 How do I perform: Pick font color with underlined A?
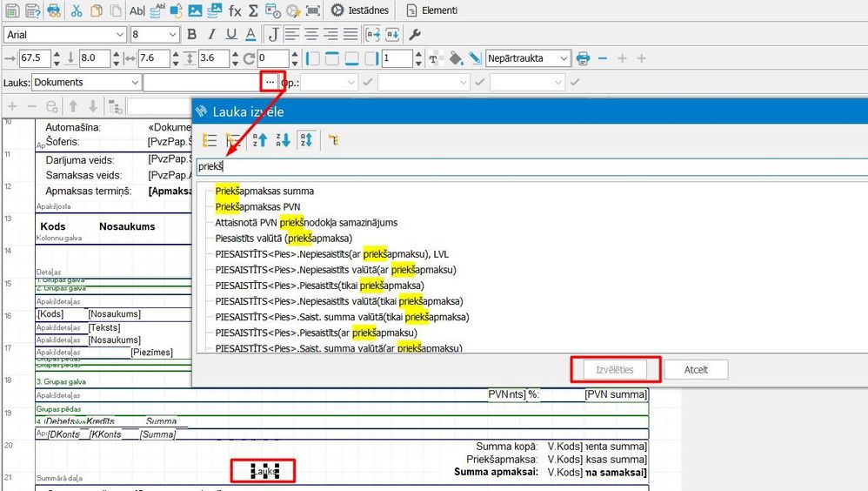pyautogui.click(x=250, y=34)
